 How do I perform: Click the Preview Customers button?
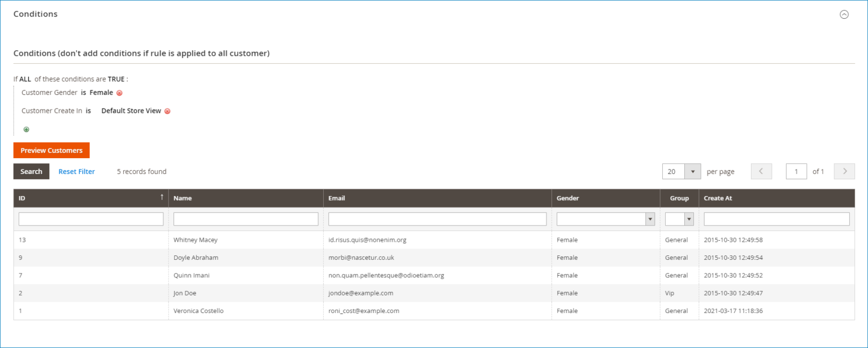click(x=51, y=150)
